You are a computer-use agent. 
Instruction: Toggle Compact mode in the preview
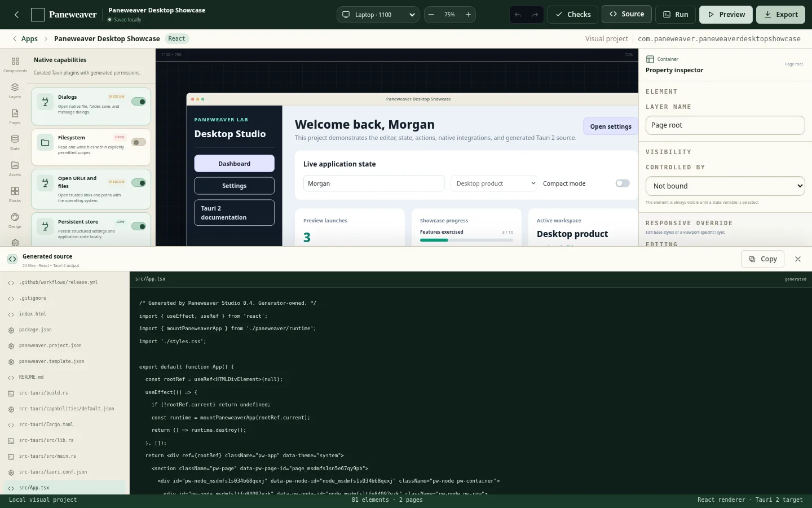pyautogui.click(x=623, y=183)
